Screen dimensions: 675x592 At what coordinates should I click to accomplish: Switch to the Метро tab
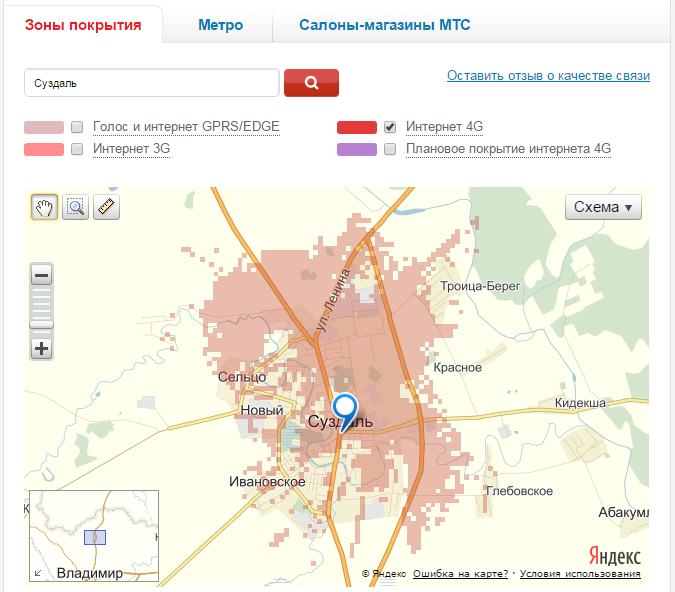point(220,25)
